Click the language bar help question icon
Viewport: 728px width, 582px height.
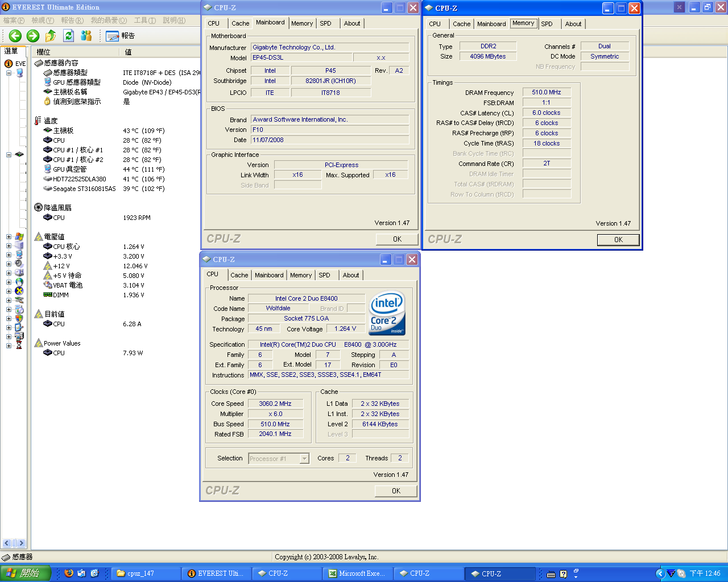[563, 574]
